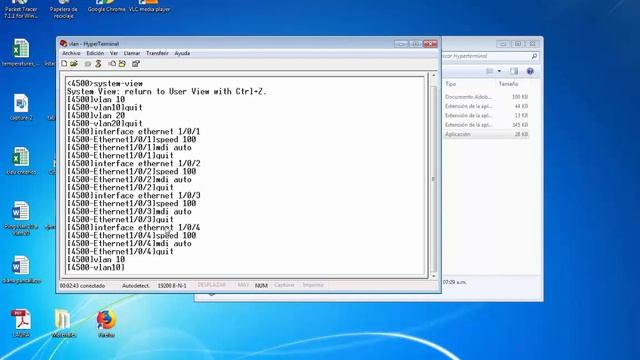
Task: Click the Call (connect) phone icon
Action: pos(88,64)
